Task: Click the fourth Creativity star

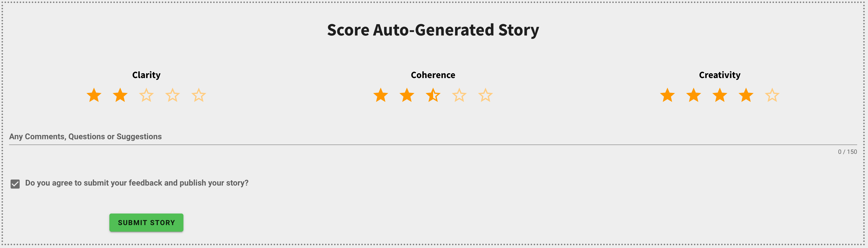Action: coord(746,95)
